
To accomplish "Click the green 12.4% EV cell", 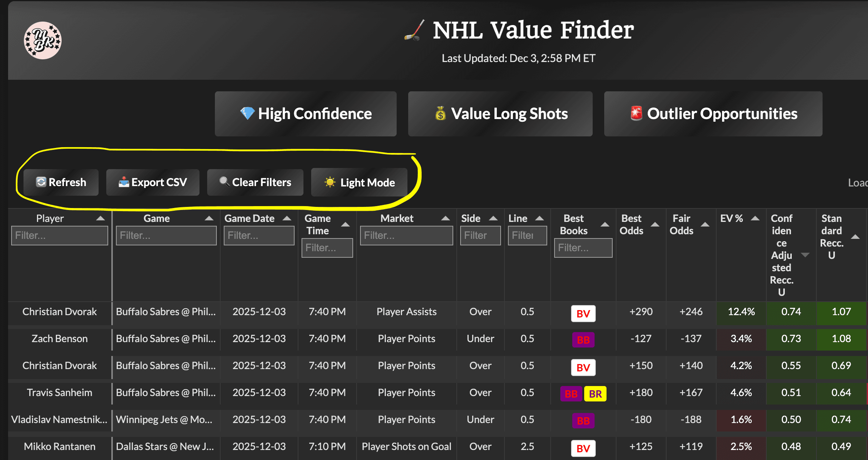I will pos(741,312).
